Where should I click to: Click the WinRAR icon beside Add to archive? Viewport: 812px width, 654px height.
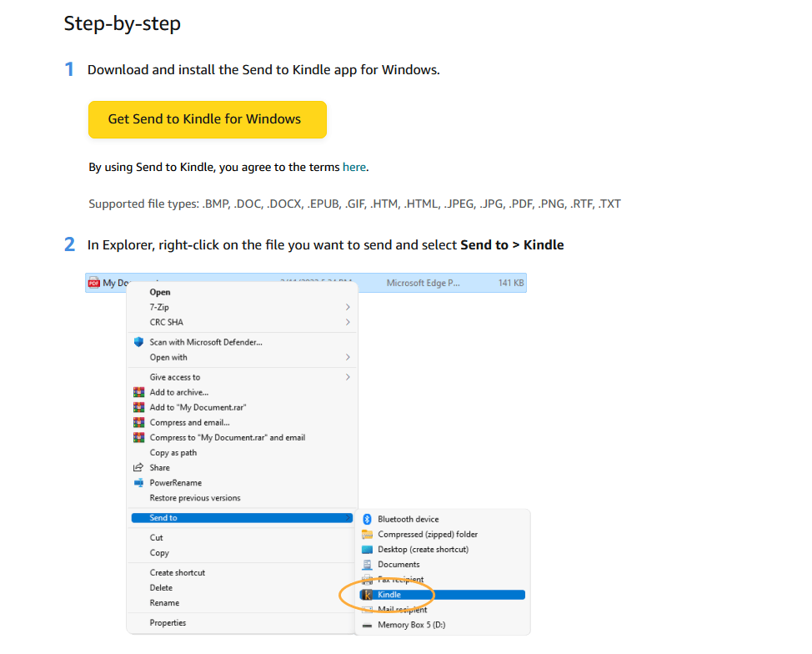point(139,393)
